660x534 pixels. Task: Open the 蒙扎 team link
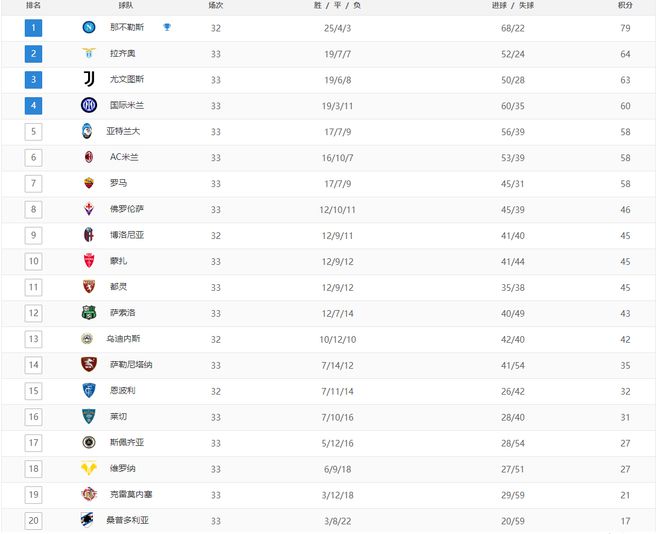pos(119,261)
